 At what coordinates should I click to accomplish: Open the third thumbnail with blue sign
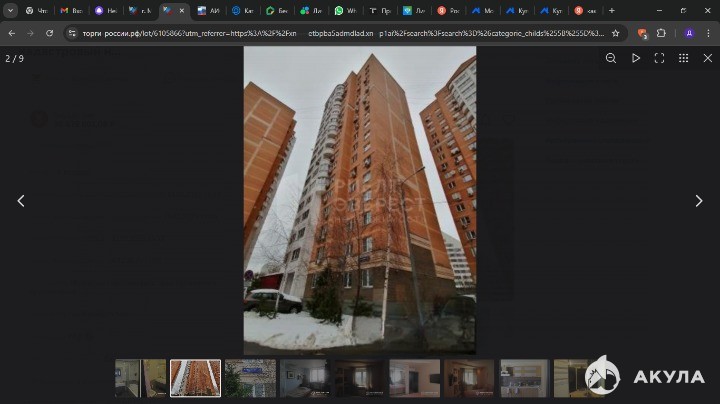[x=250, y=378]
